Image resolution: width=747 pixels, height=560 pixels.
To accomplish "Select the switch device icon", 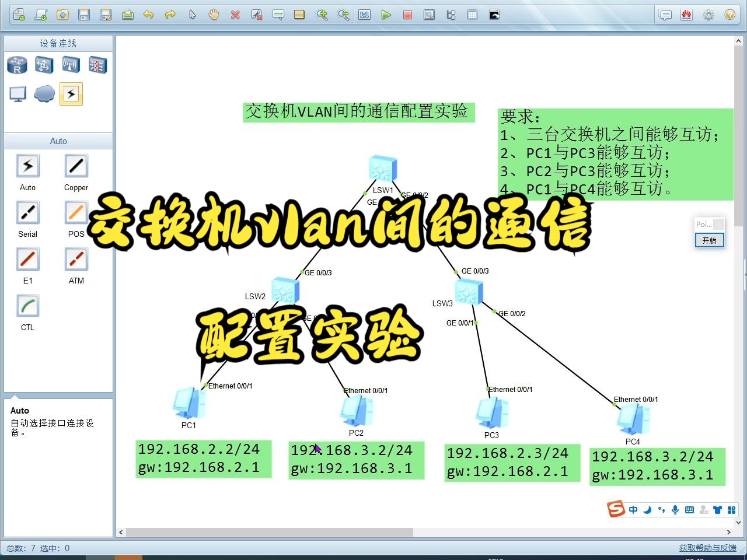I will click(x=44, y=65).
